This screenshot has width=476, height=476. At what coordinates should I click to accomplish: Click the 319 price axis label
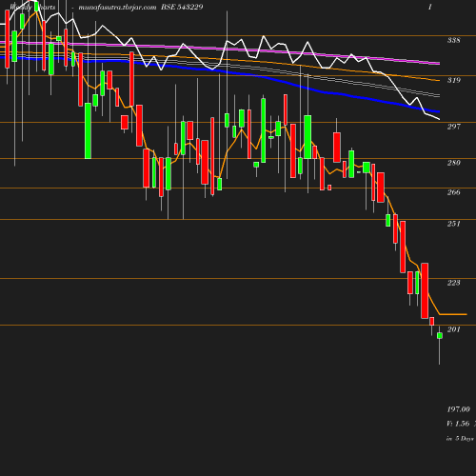click(x=454, y=80)
